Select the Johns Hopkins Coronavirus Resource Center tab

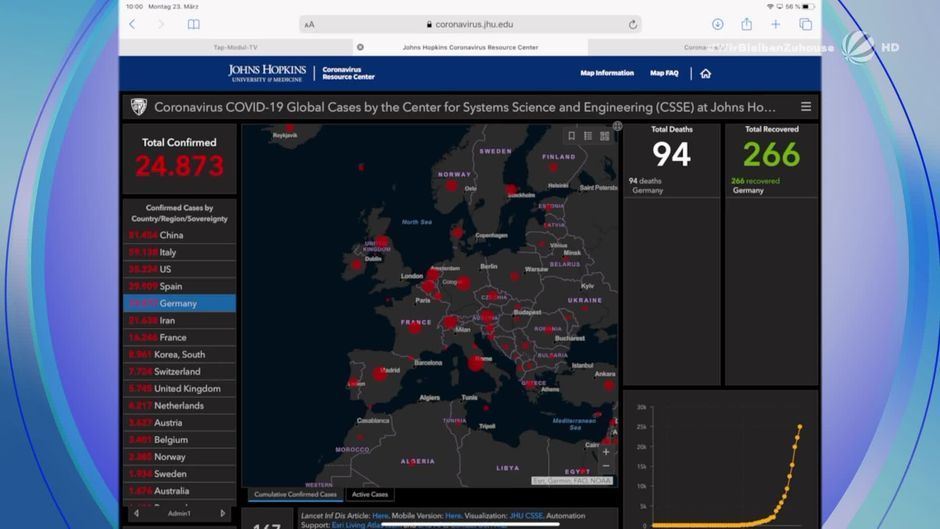[470, 47]
